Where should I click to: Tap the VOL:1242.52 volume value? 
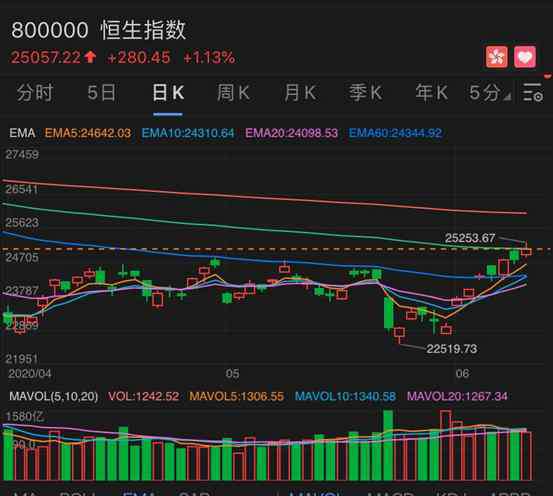point(144,396)
